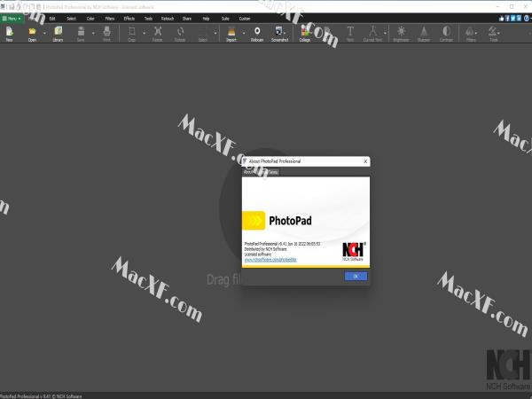Expand the Screenshot button dropdown arrow
The width and height of the screenshot is (532, 399).
[285, 34]
